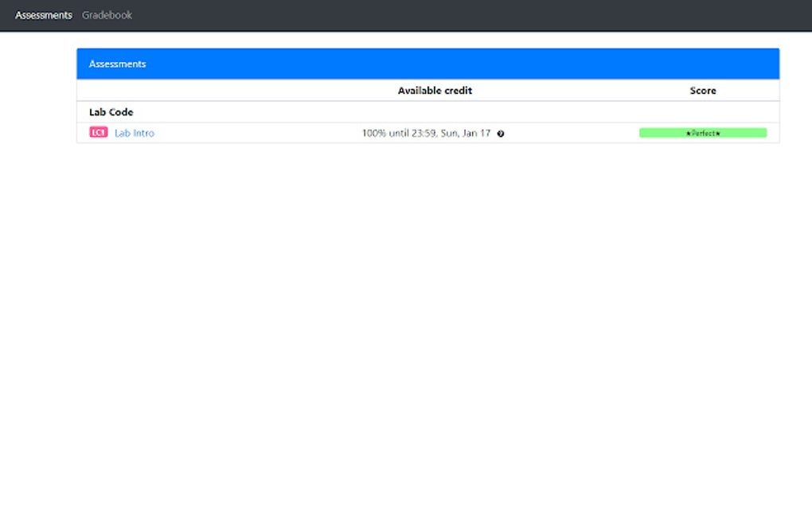Switch to the Gradebook tab
The width and height of the screenshot is (812, 508).
106,14
